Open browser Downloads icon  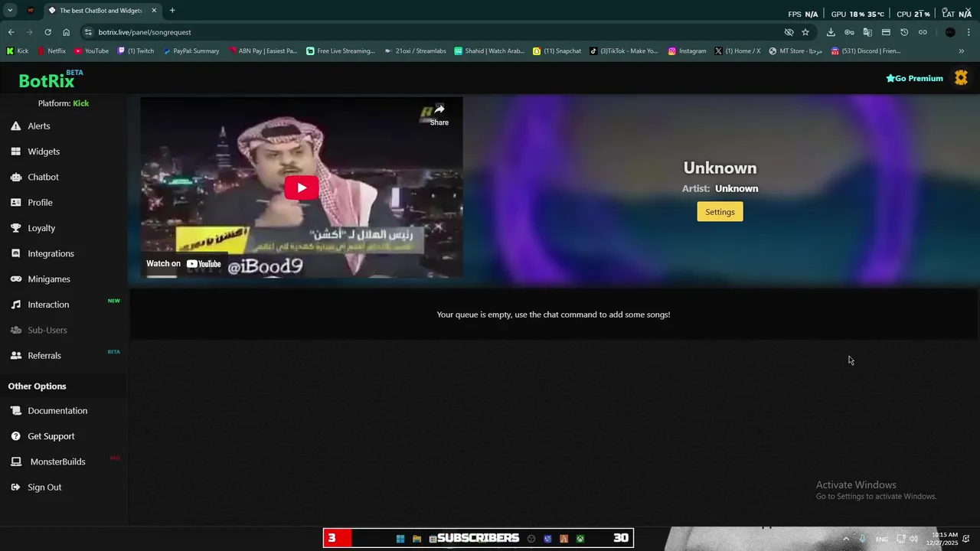[831, 32]
